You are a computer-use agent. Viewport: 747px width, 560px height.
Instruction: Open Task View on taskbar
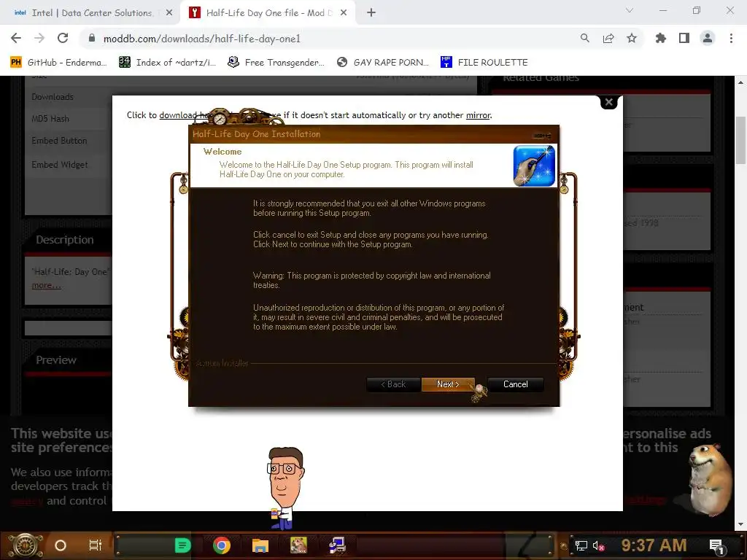point(95,545)
